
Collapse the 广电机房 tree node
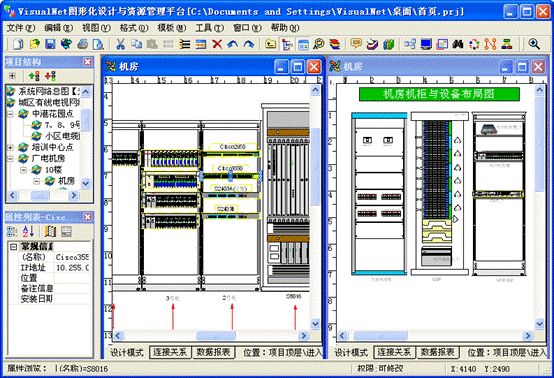pyautogui.click(x=10, y=159)
